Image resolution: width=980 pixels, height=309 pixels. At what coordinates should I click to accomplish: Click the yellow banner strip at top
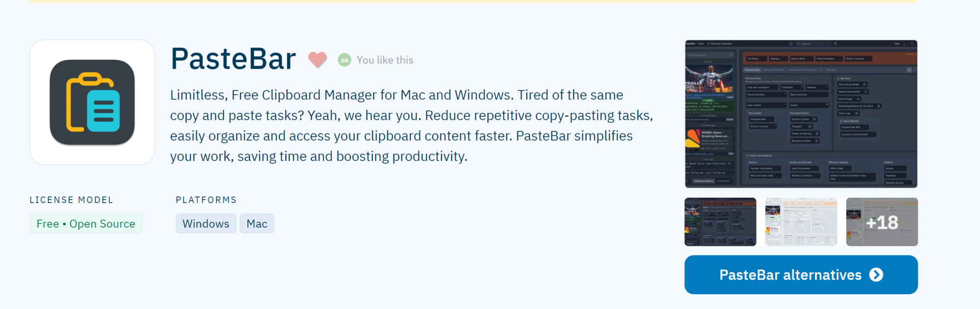(473, 1)
